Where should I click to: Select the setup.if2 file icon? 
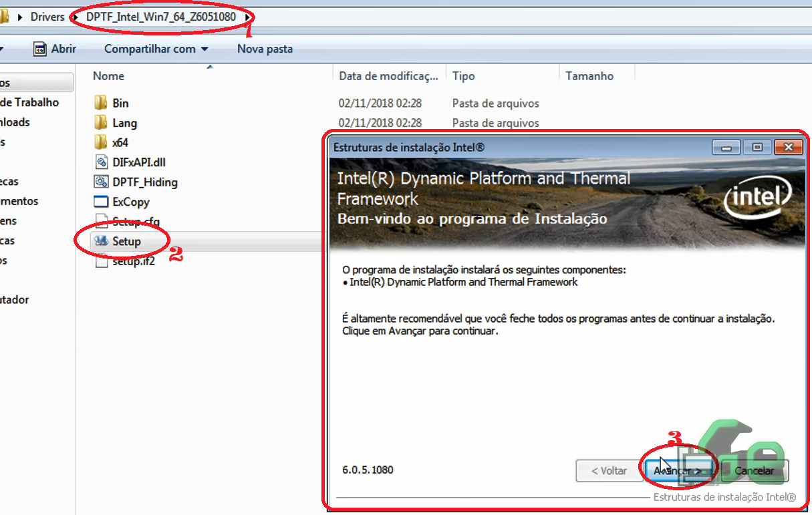point(101,261)
